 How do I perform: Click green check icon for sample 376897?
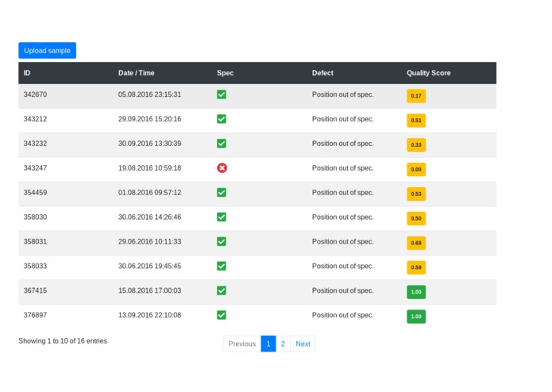[x=222, y=315]
